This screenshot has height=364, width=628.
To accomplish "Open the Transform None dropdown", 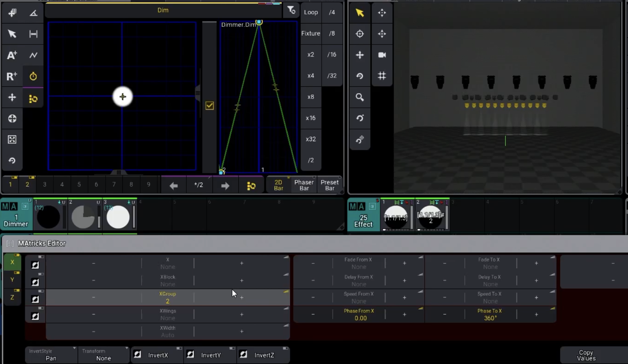I will pyautogui.click(x=104, y=355).
